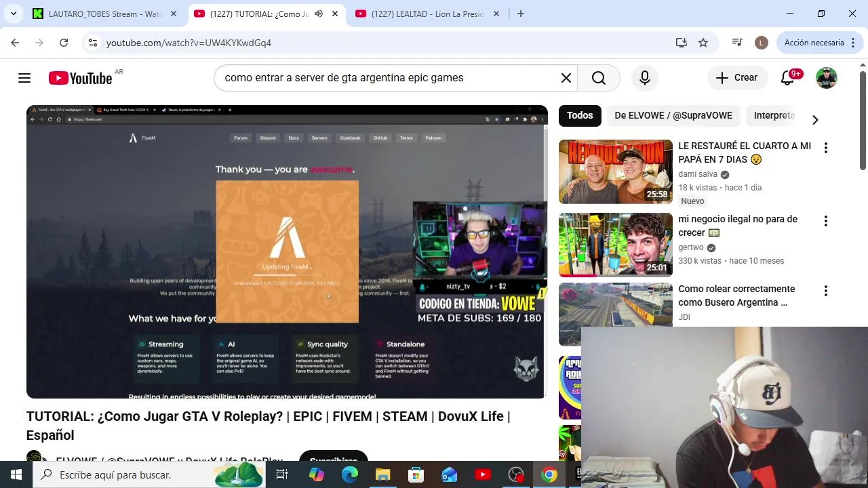Select the De ELVOWE / @SupraVOWE chip
868x488 pixels.
click(673, 116)
